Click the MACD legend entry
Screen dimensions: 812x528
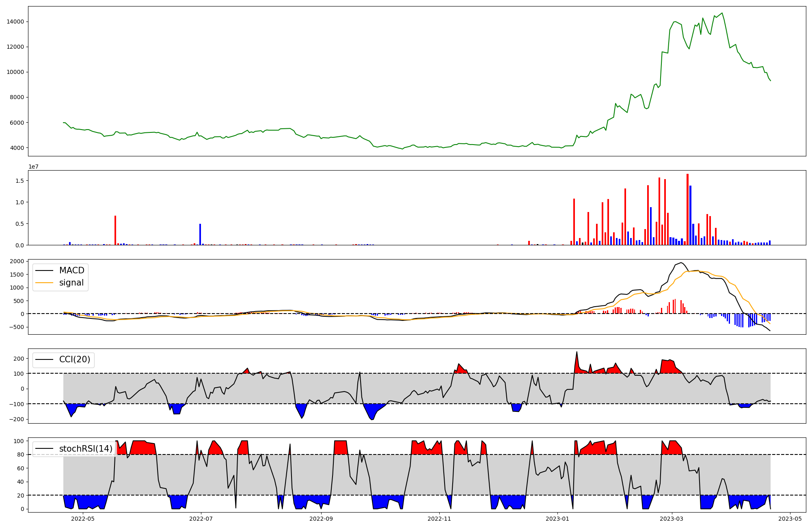pyautogui.click(x=71, y=270)
